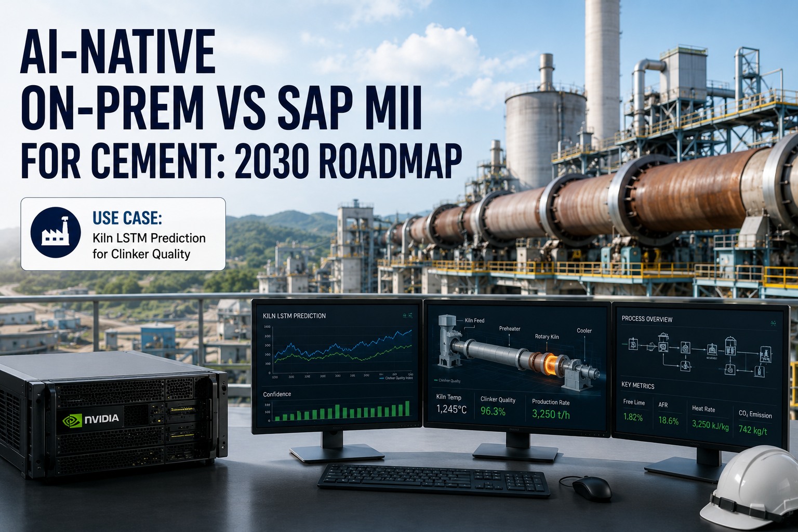Click the left green icon beside Kiln LSTM Prediction
The image size is (798, 532).
(405, 315)
